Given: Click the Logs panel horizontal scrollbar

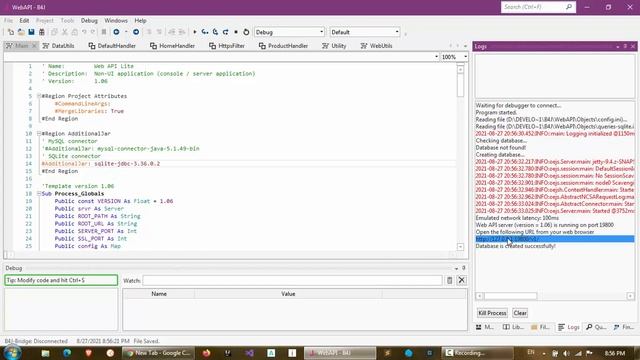Looking at the screenshot, I should 555,296.
